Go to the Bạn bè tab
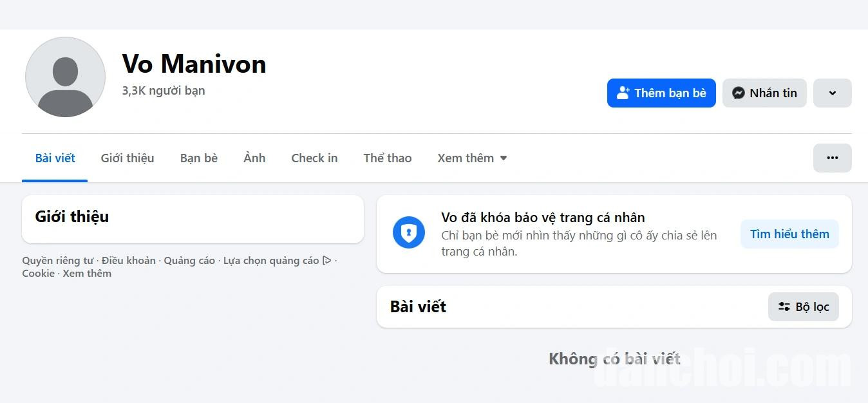868x403 pixels. point(199,158)
